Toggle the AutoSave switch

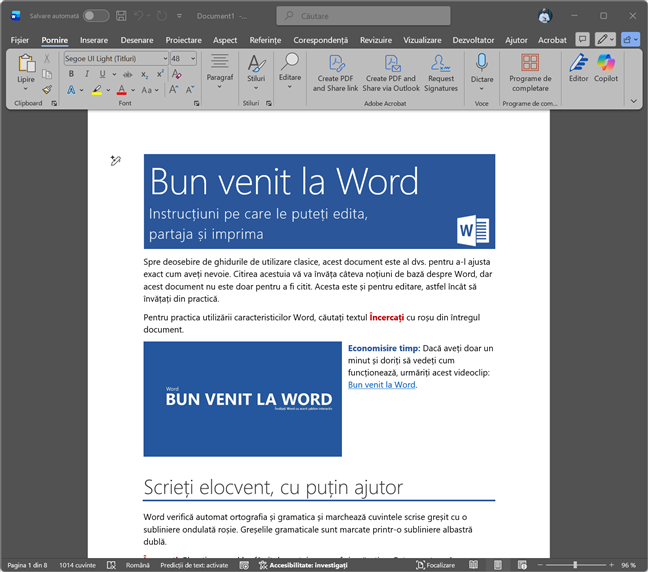click(x=96, y=16)
